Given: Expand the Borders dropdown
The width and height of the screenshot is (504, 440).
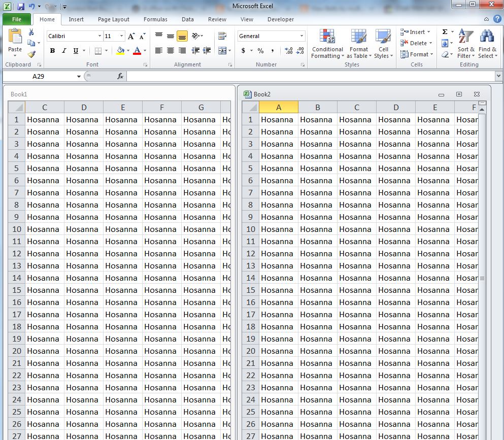Looking at the screenshot, I should click(106, 51).
